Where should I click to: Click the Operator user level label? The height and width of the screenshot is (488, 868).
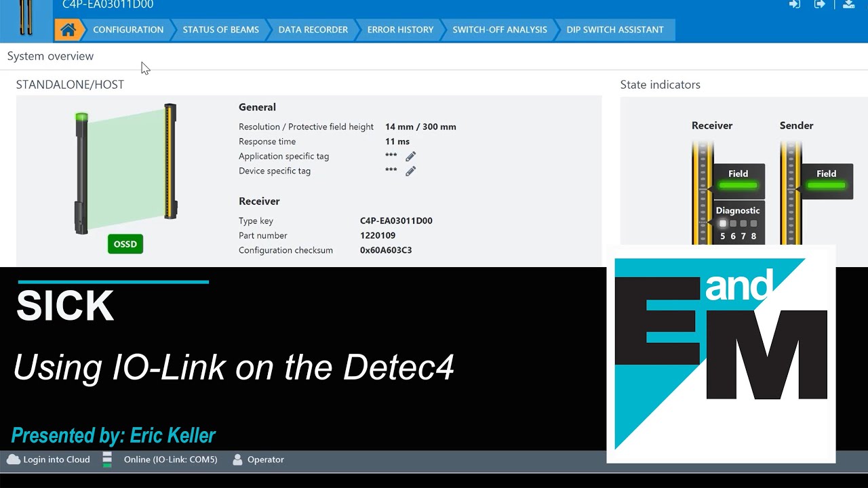[x=266, y=460]
